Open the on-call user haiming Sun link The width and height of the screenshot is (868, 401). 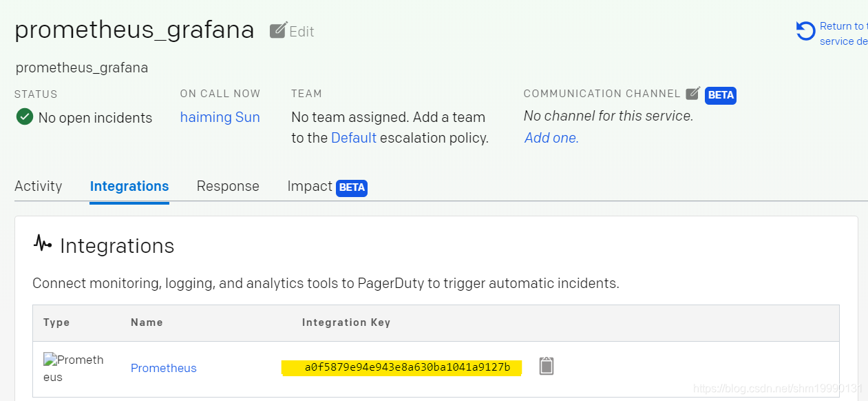tap(220, 117)
